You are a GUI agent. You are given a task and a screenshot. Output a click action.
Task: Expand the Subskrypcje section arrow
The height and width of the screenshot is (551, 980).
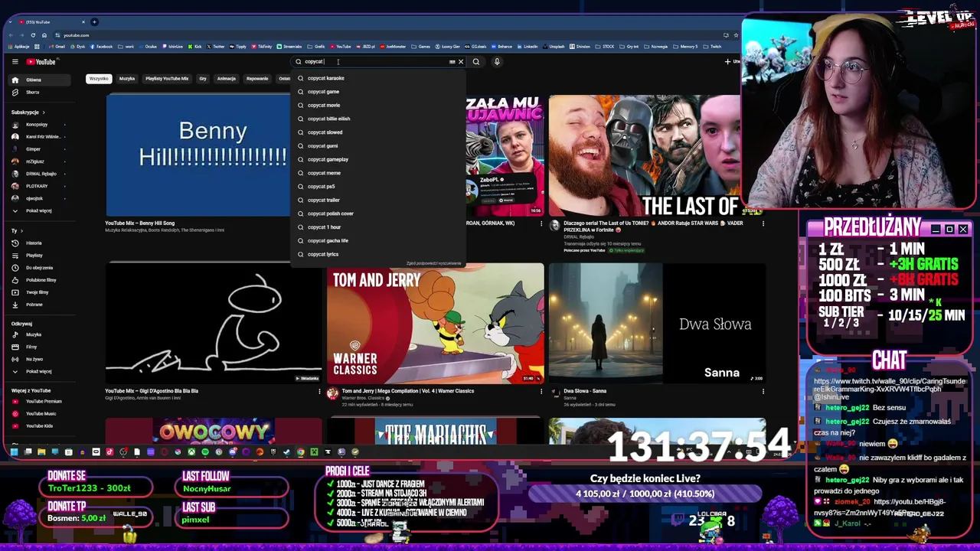pyautogui.click(x=44, y=112)
